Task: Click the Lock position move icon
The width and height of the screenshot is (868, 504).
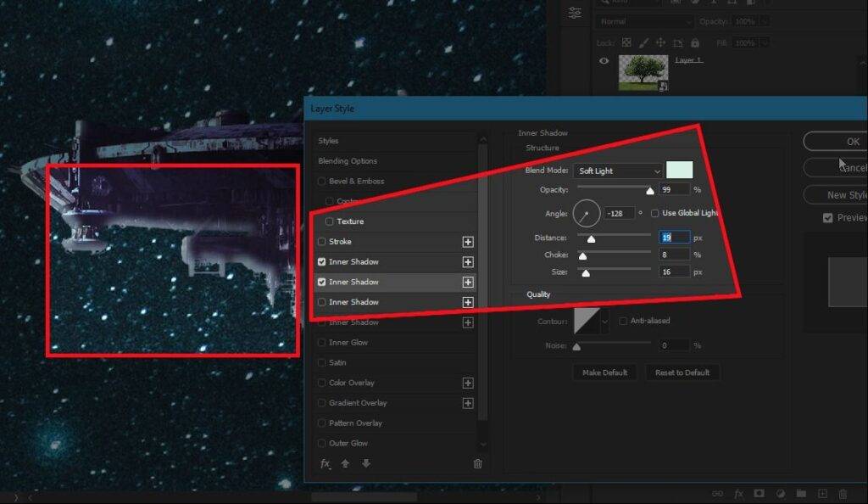Action: 661,42
